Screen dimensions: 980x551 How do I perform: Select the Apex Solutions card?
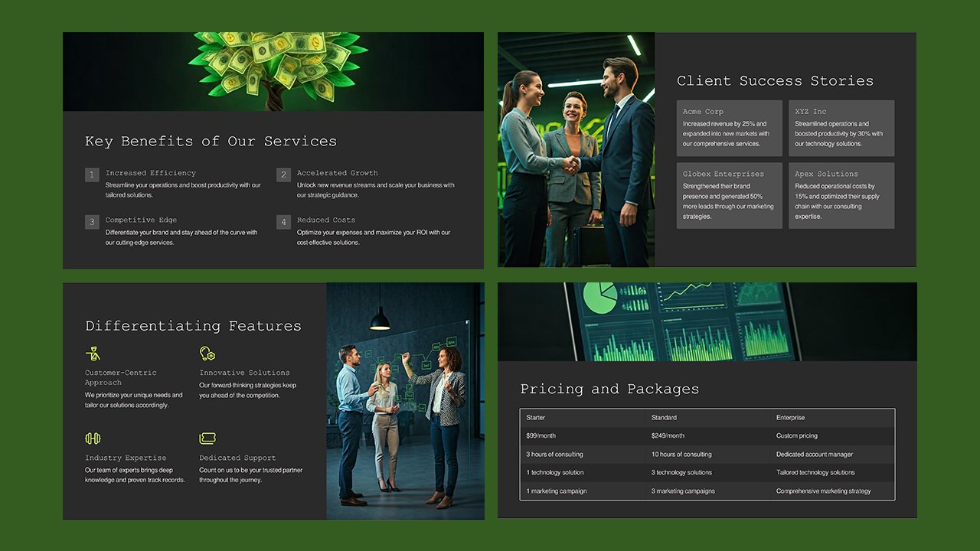click(841, 195)
